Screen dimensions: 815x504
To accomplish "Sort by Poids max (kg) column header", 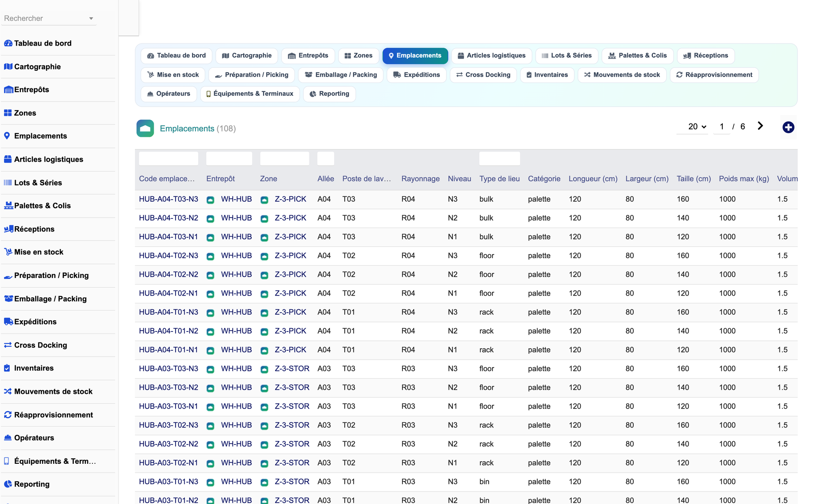I will coord(744,179).
